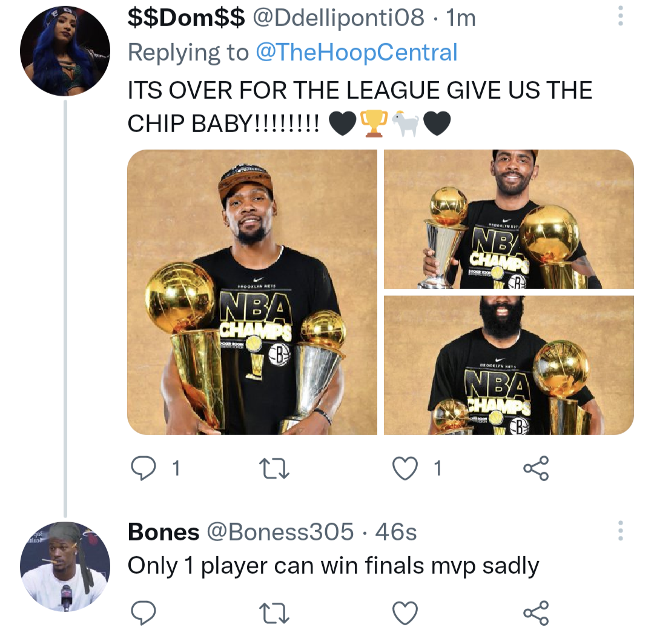This screenshot has width=654, height=644.
Task: Open the @TheHoopCentral mention link
Action: click(x=356, y=53)
